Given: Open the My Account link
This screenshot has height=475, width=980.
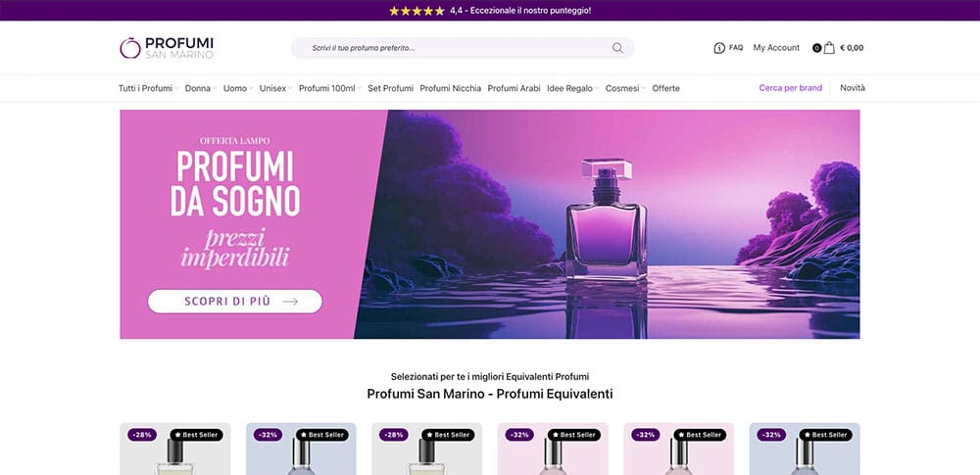Looking at the screenshot, I should (776, 47).
